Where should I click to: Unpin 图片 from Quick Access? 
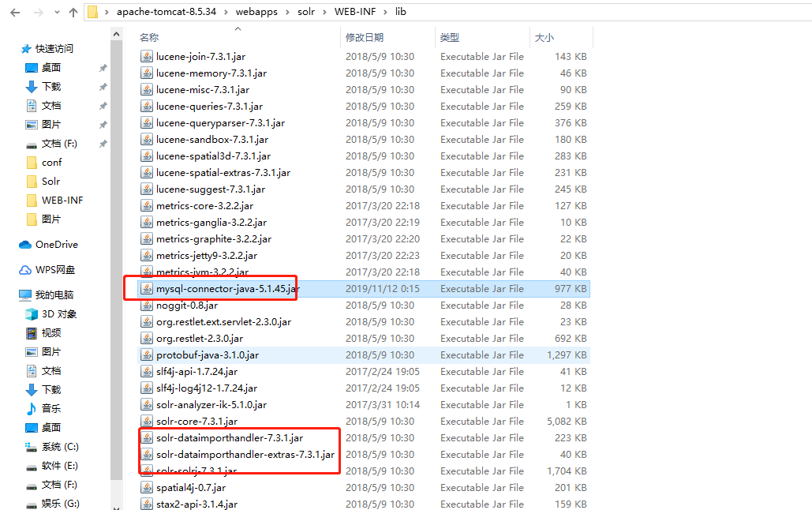click(103, 122)
